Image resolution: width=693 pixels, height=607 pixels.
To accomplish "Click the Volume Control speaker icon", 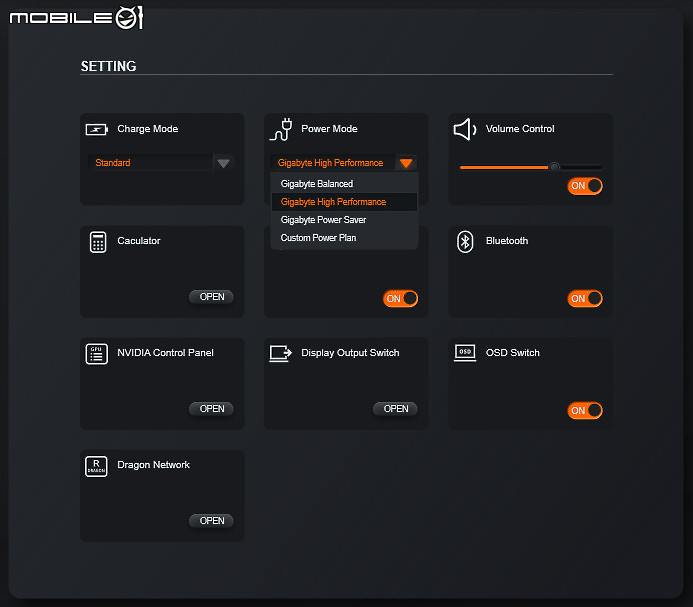I will pyautogui.click(x=465, y=130).
